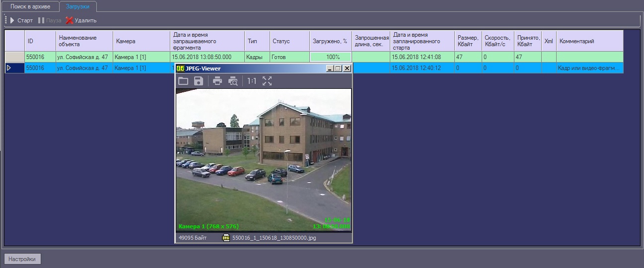Sort table by ID column header
The image size is (644, 268).
click(40, 41)
